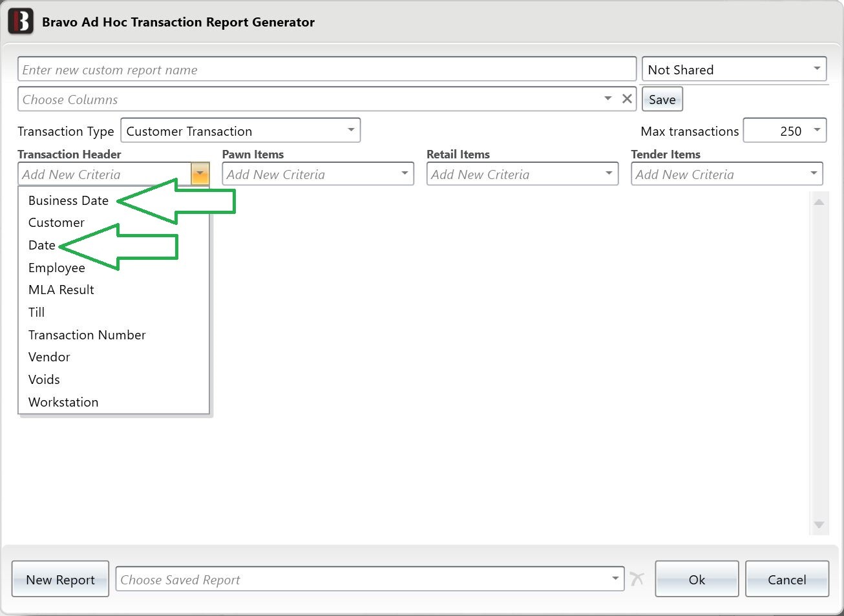Clear chosen columns with the X icon

[627, 99]
